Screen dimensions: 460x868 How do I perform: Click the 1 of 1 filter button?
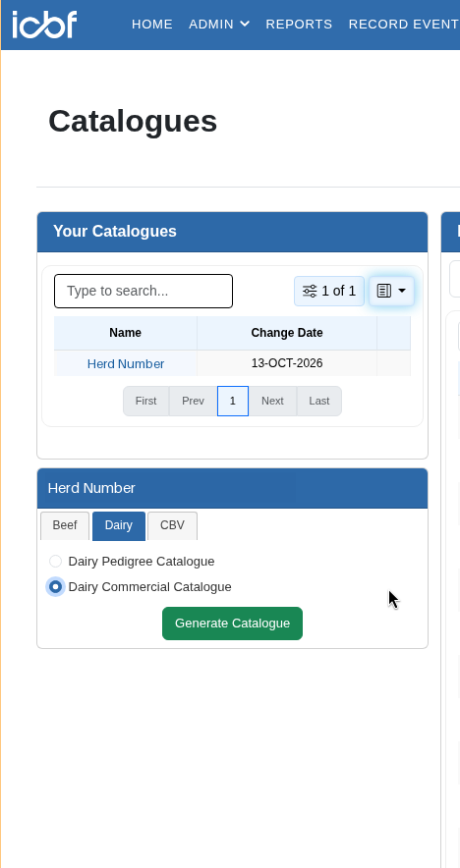pos(329,292)
